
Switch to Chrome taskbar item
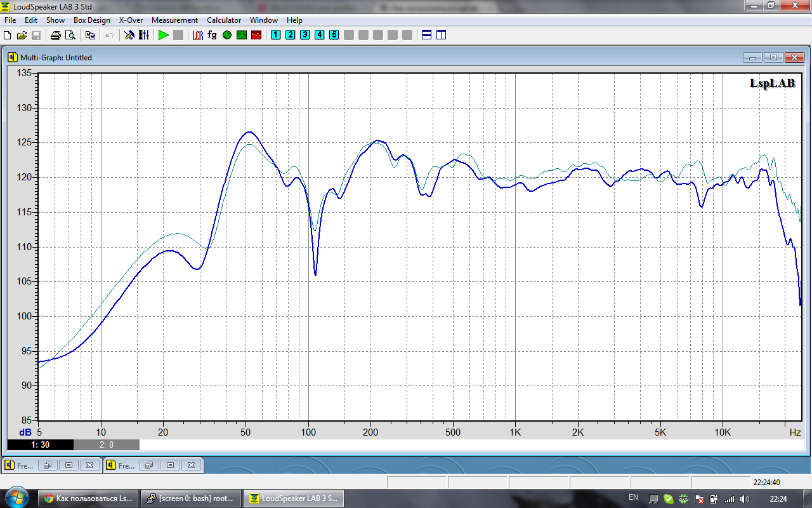[x=89, y=498]
